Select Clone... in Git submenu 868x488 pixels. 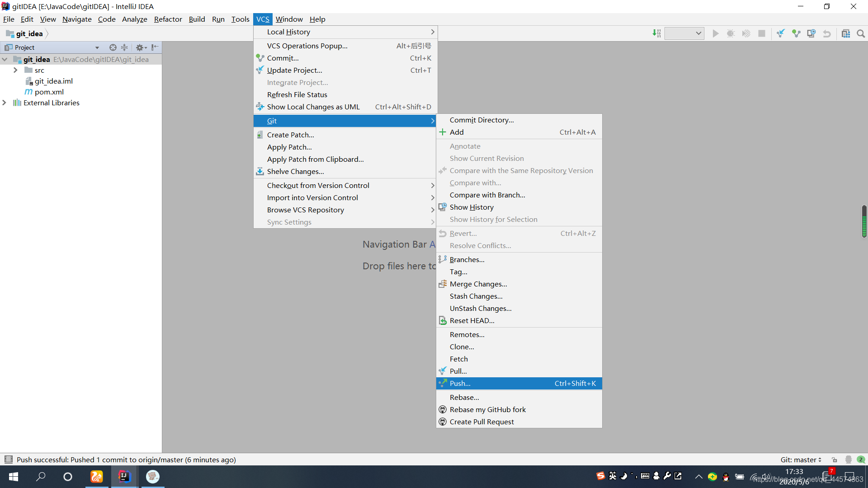coord(519,347)
